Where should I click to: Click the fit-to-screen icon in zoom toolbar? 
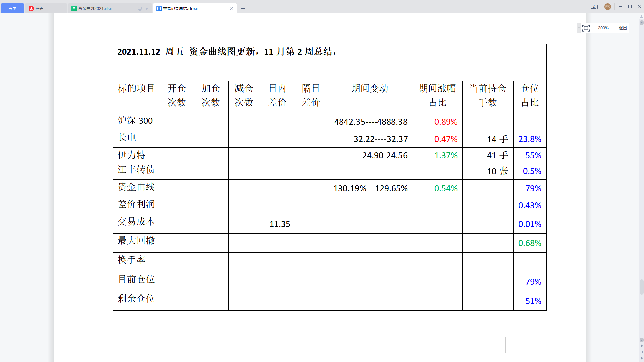[x=586, y=28]
